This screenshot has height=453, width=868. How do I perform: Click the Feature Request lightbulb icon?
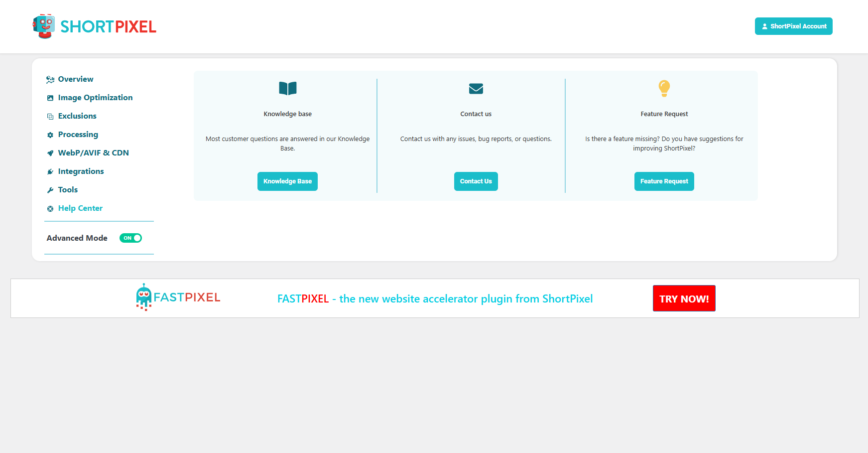[664, 88]
